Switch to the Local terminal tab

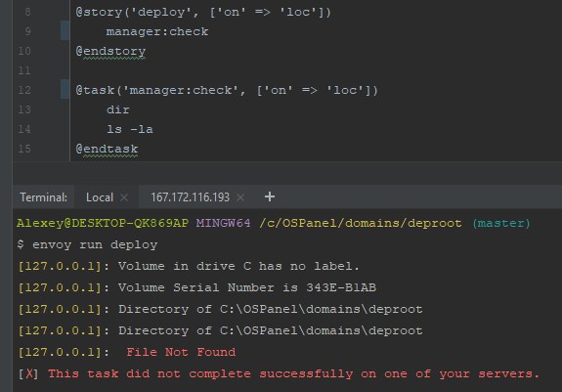click(100, 197)
